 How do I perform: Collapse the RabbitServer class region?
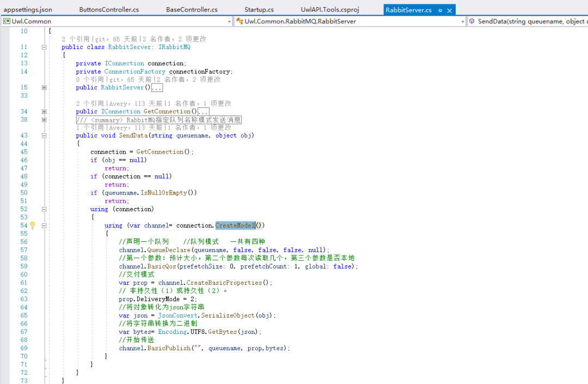click(x=44, y=47)
